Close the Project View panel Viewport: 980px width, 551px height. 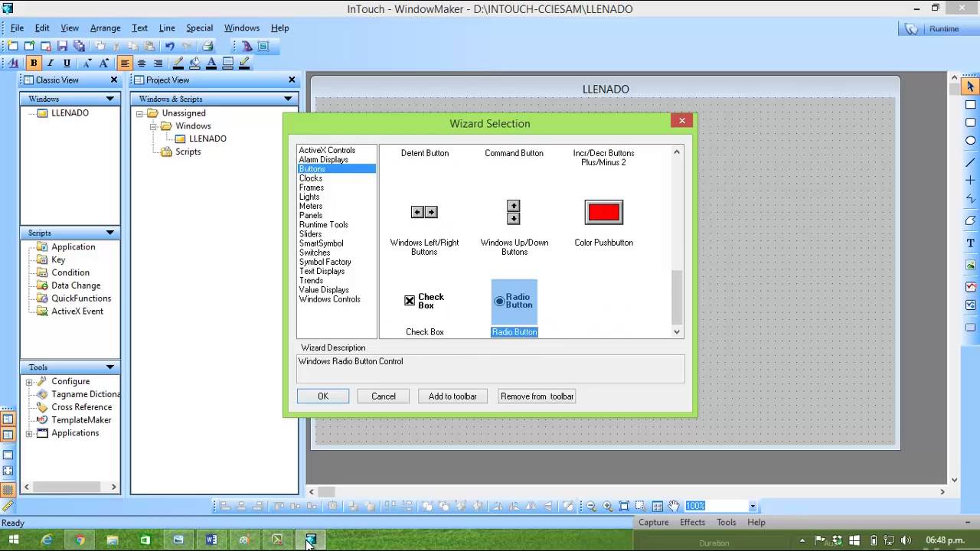(x=292, y=80)
